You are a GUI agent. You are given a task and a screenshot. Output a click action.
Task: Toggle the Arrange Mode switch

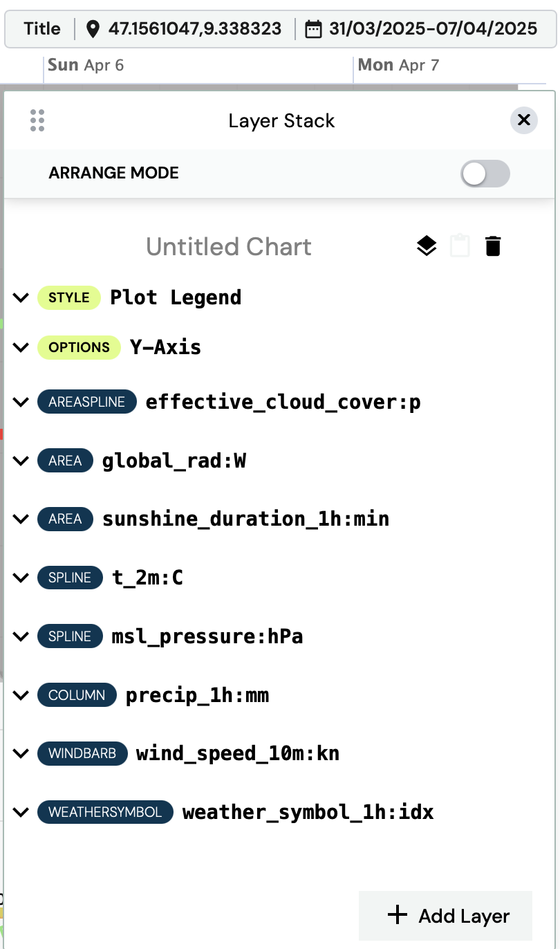(x=485, y=174)
